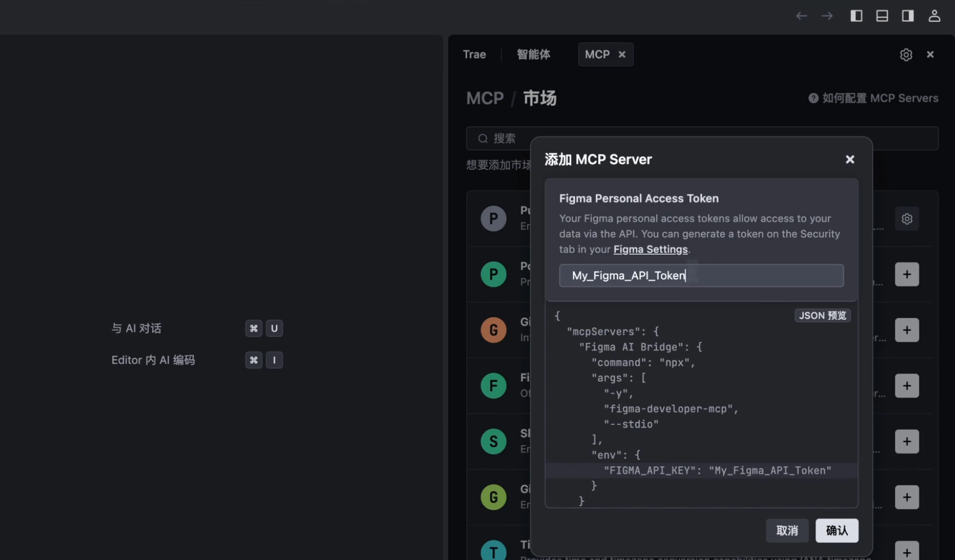
Task: Confirm with the 确认 button
Action: pos(836,531)
